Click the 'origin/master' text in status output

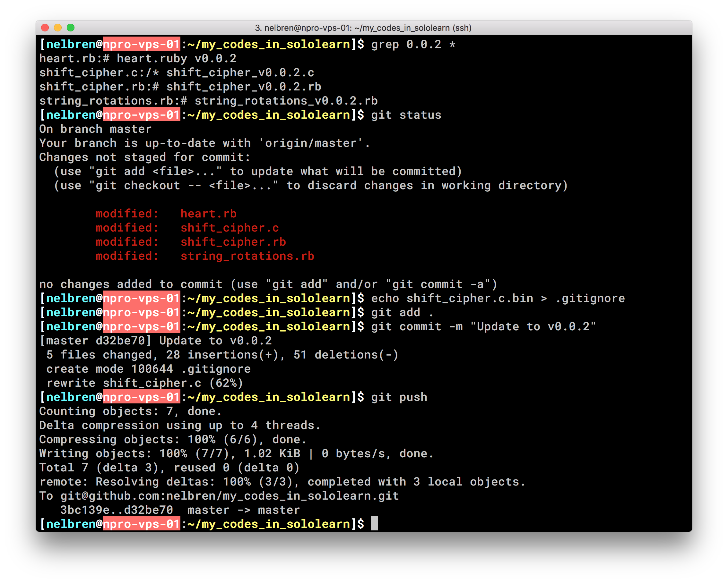(x=311, y=143)
